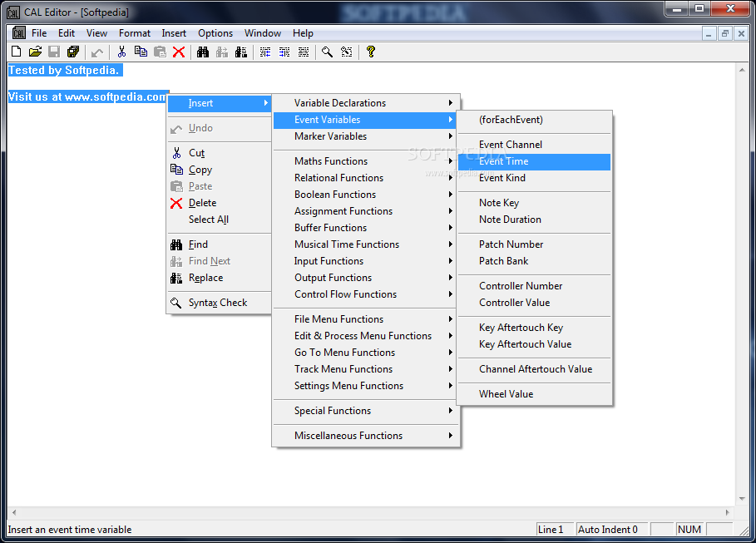Screen dimensions: 756x543
Task: Click the decrease indent toolbar icon
Action: coord(265,52)
